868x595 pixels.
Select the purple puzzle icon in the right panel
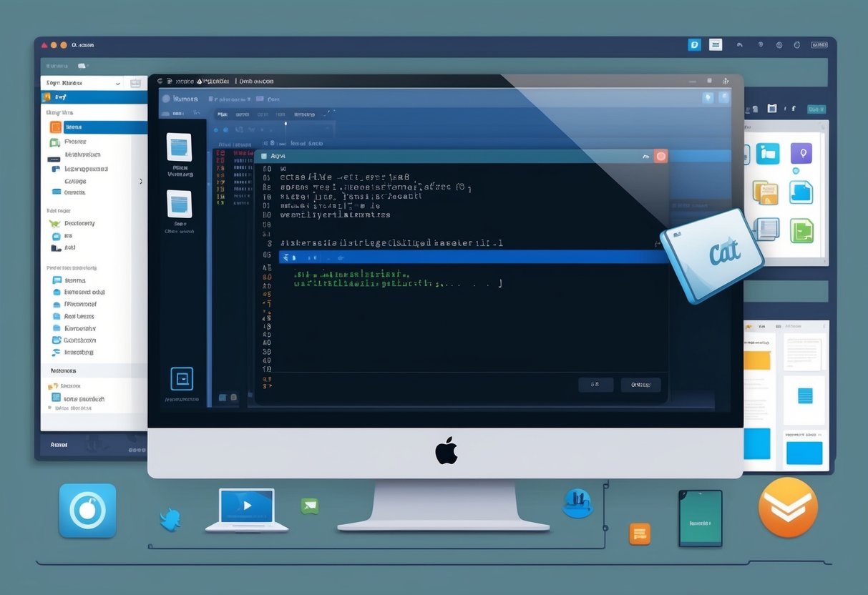click(x=801, y=153)
